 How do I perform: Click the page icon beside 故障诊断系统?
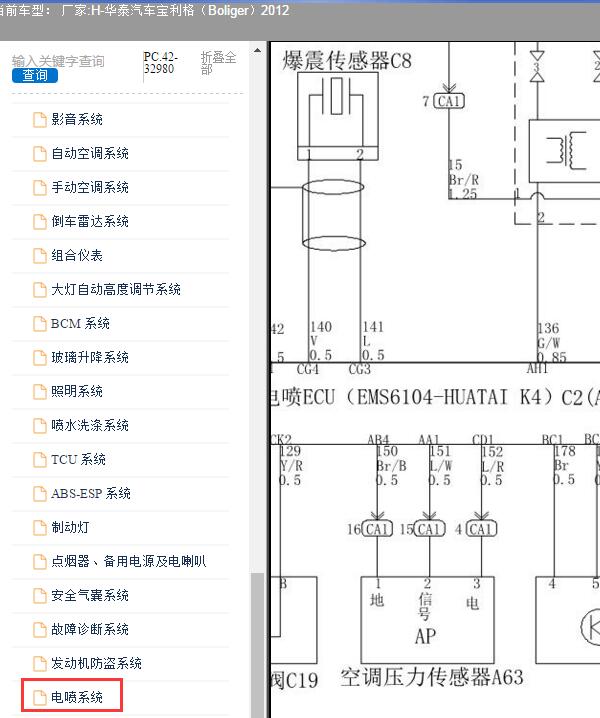(40, 629)
